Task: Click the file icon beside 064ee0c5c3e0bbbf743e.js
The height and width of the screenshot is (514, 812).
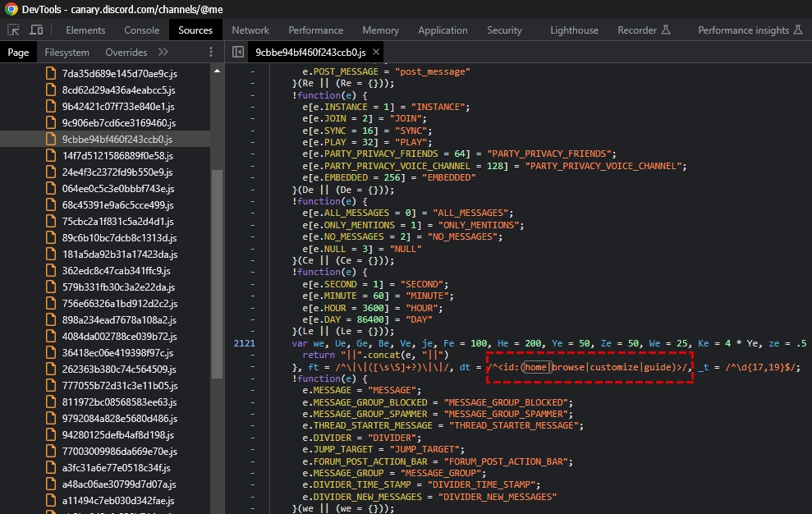Action: click(51, 188)
